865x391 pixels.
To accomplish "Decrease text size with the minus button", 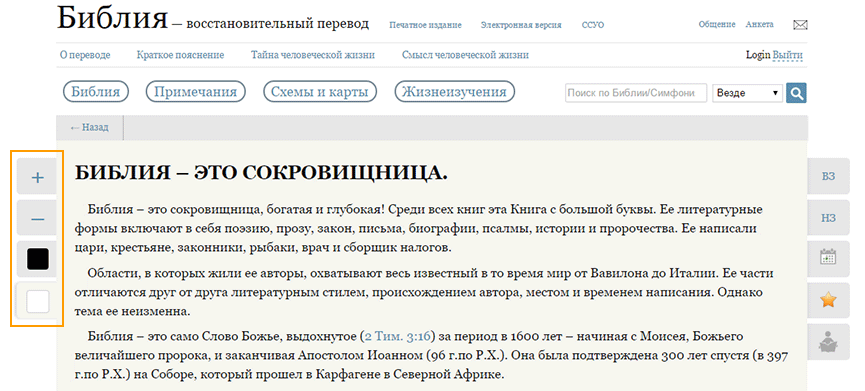I will point(38,219).
